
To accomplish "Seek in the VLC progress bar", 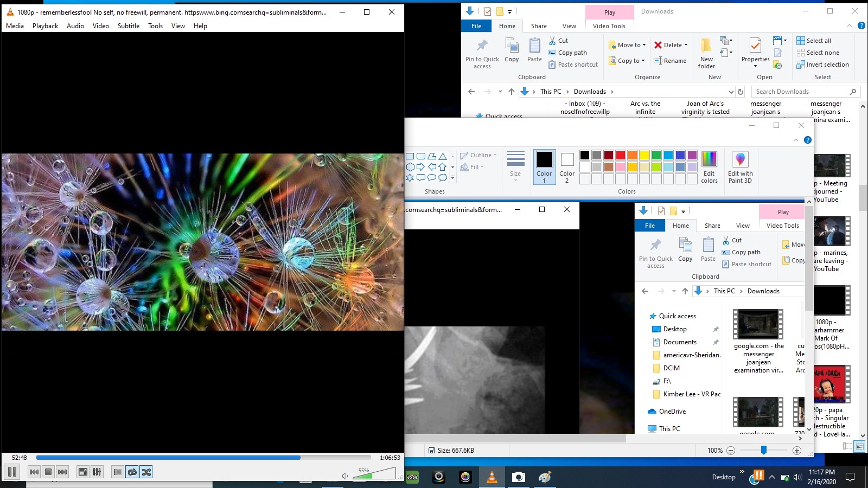I will tap(203, 458).
